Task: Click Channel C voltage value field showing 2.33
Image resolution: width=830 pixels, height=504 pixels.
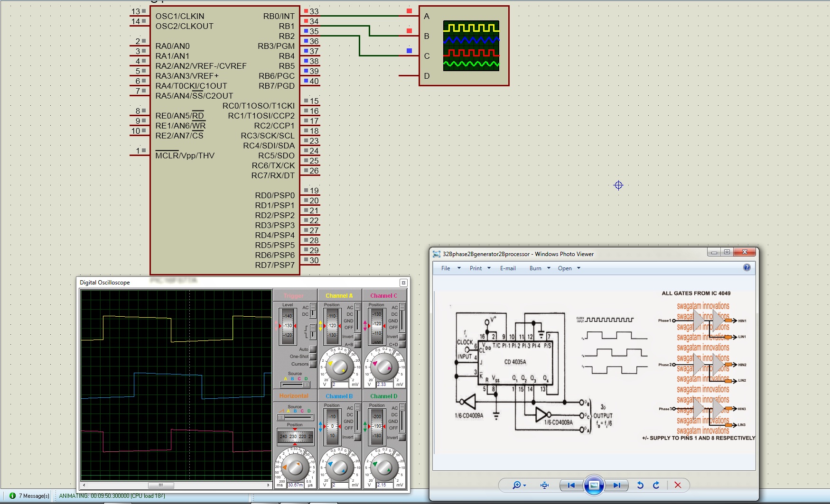Action: coord(385,385)
